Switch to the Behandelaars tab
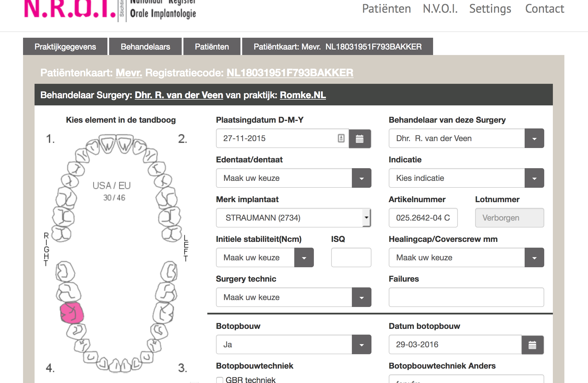The height and width of the screenshot is (383, 588). pyautogui.click(x=145, y=47)
